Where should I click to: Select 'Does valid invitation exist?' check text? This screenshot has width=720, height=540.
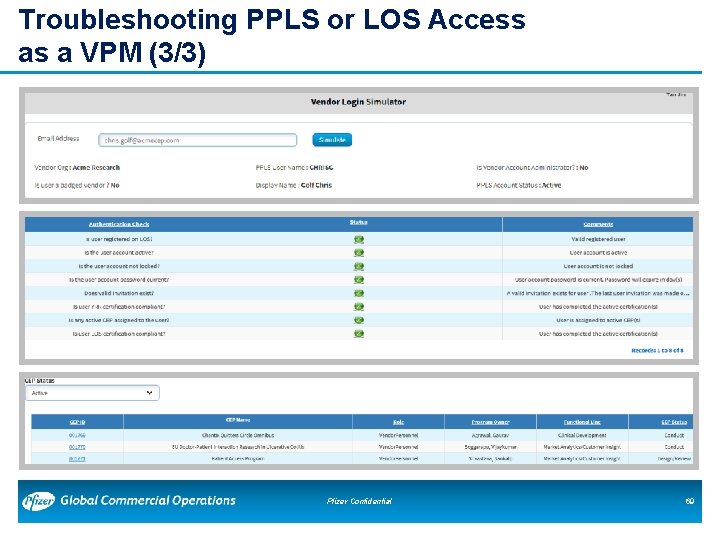119,293
